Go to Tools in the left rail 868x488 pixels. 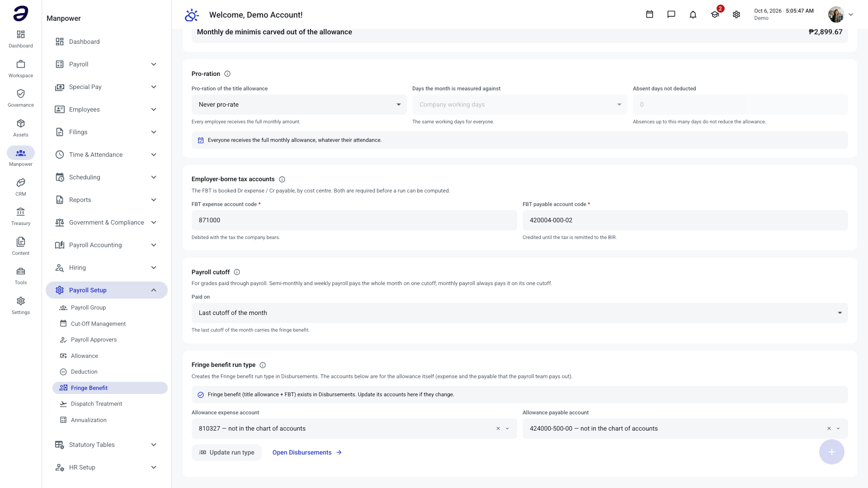click(21, 276)
